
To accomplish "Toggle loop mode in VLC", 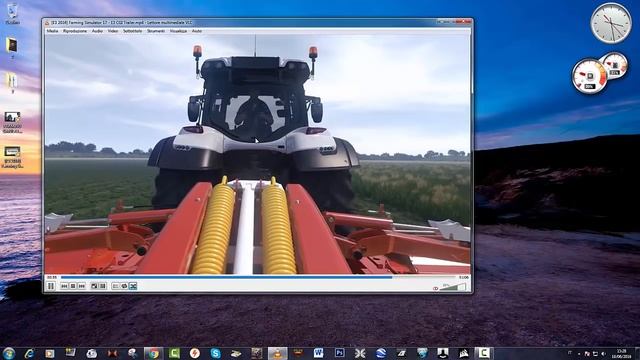I will pos(124,286).
